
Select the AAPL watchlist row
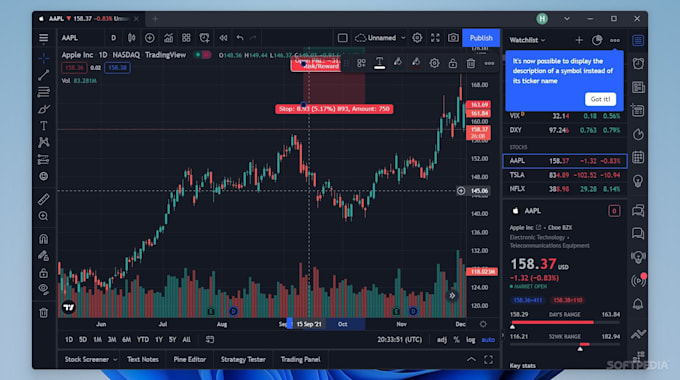point(565,161)
